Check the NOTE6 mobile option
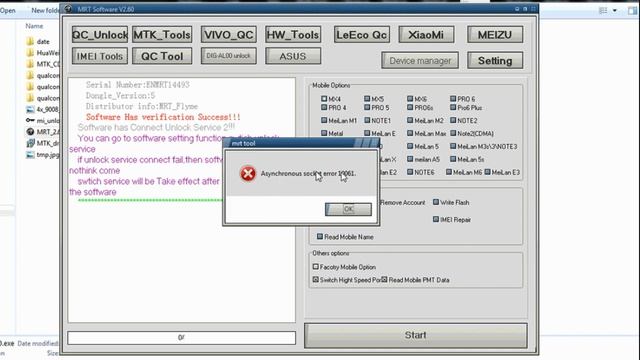 (x=410, y=172)
